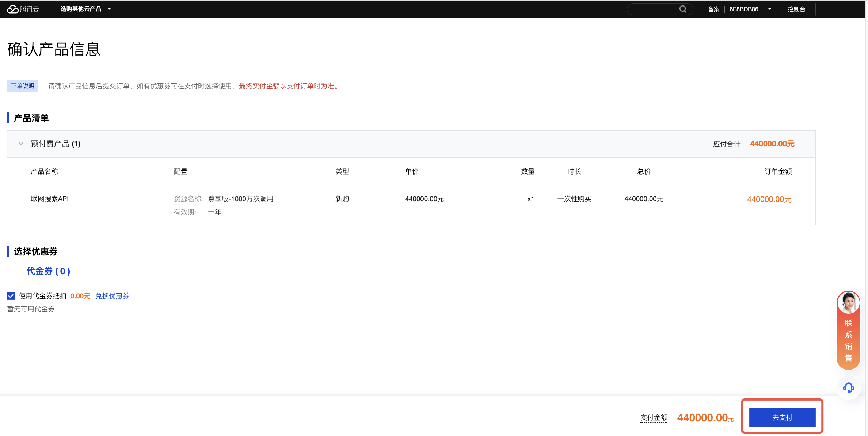
Task: Click the Tencent Cloud logo
Action: click(13, 9)
